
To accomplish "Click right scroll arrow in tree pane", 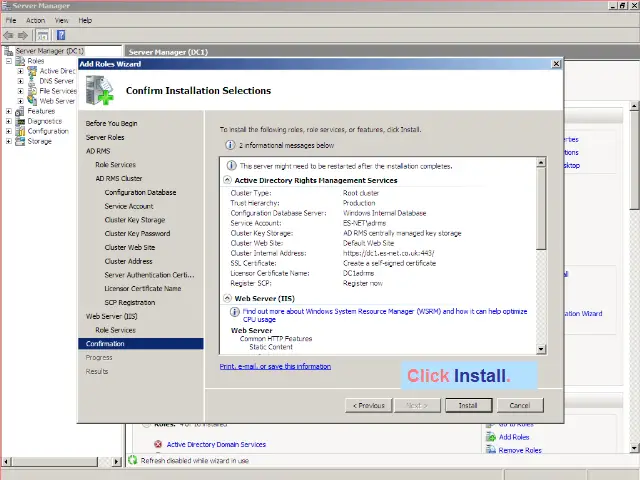I will click(x=117, y=462).
